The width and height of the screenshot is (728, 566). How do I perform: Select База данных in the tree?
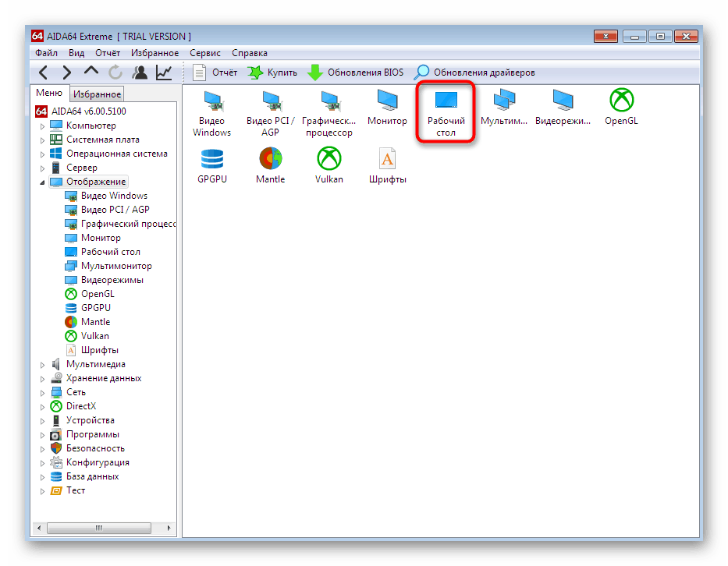(84, 476)
